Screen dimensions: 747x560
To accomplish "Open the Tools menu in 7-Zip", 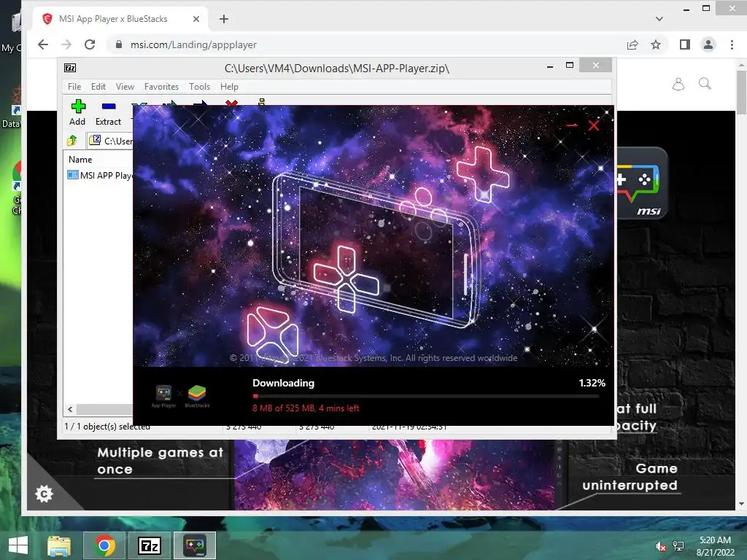I will [x=199, y=87].
